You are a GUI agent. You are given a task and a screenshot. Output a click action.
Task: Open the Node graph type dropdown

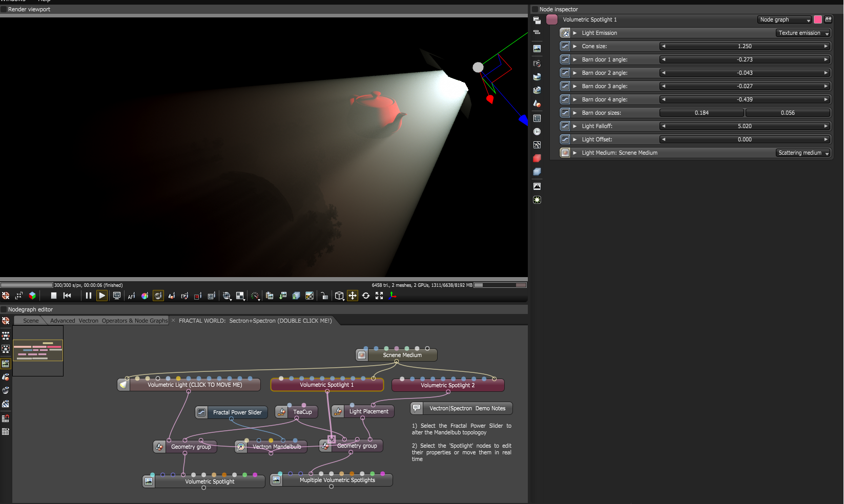785,19
